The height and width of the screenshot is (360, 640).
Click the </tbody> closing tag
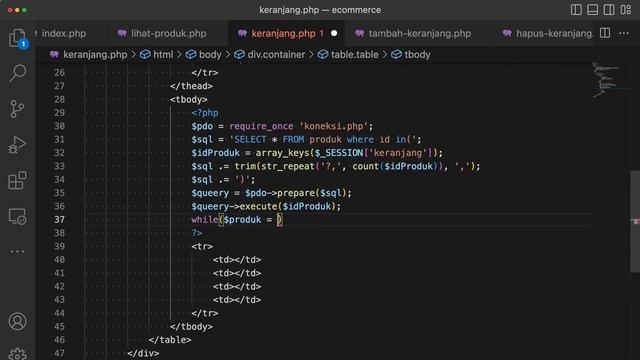(191, 327)
